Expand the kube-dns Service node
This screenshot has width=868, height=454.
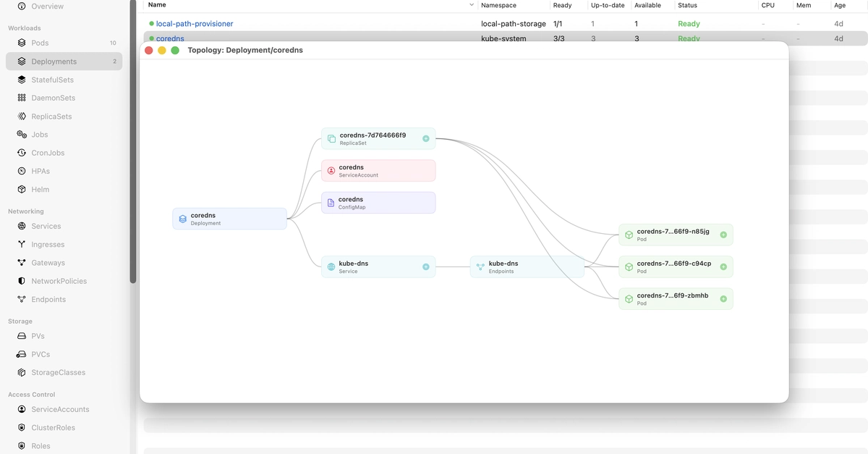coord(426,267)
